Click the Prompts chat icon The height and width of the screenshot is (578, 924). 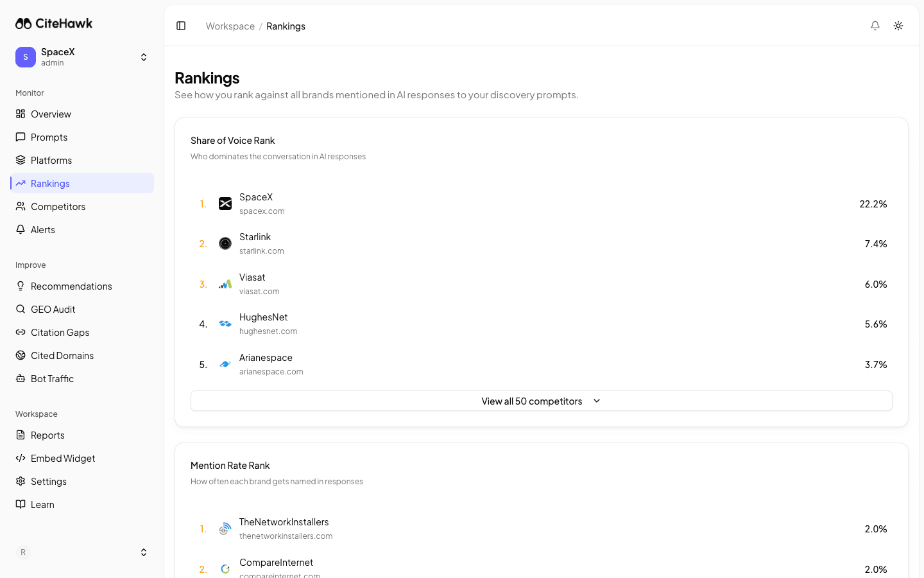click(x=21, y=137)
